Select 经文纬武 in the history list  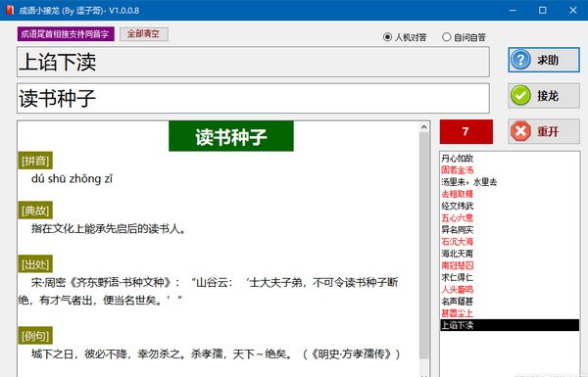457,206
